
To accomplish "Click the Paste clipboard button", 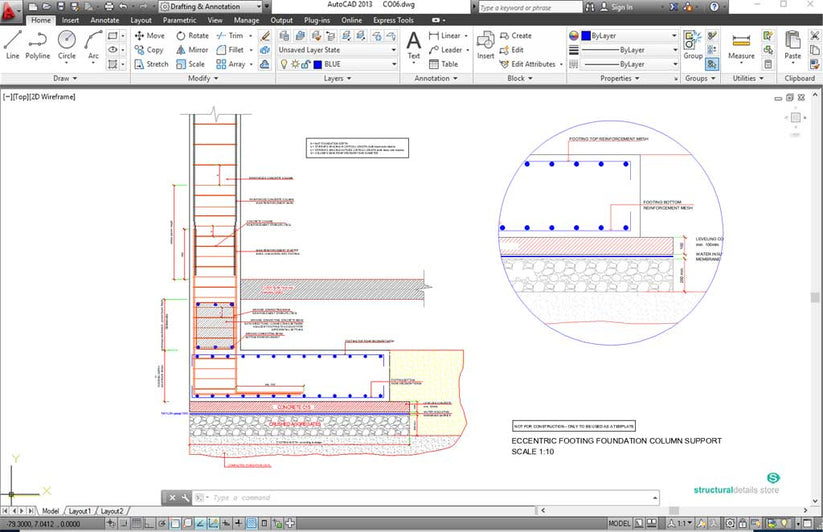I will 793,45.
